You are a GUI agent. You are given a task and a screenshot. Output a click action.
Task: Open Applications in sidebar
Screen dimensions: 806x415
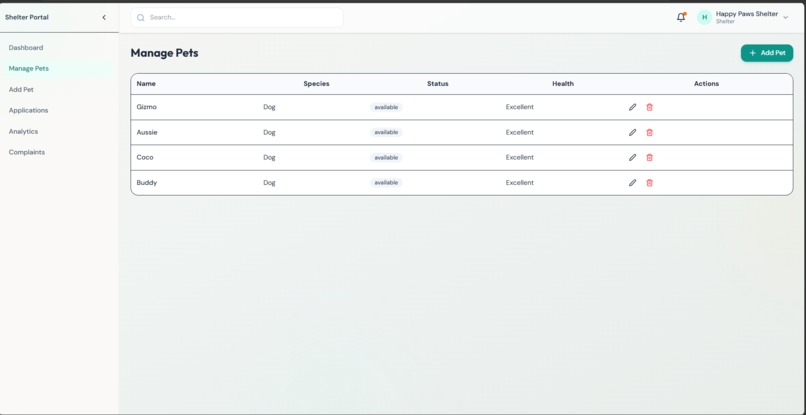coord(28,111)
